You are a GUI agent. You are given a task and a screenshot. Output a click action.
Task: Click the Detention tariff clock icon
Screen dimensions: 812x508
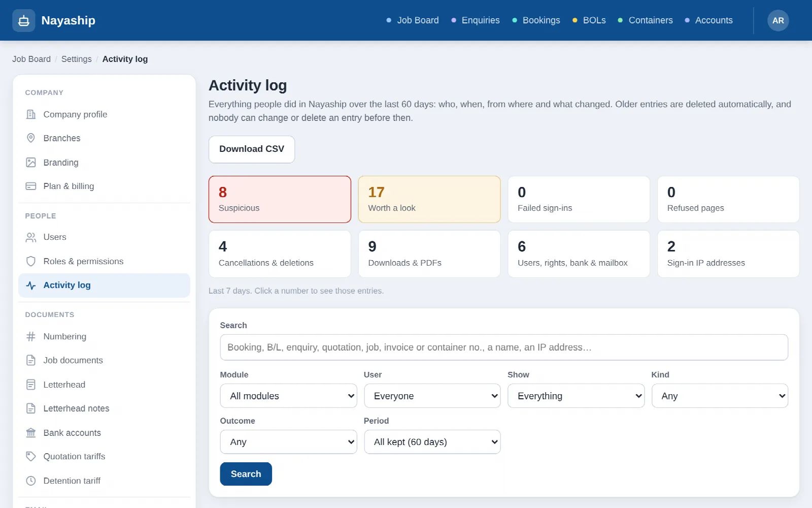click(31, 481)
